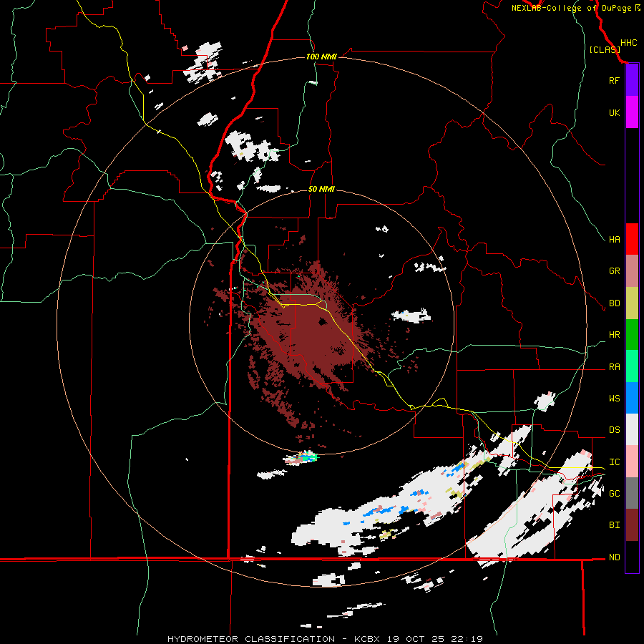
Task: Click the gray GC legend swatch
Action: [x=632, y=493]
